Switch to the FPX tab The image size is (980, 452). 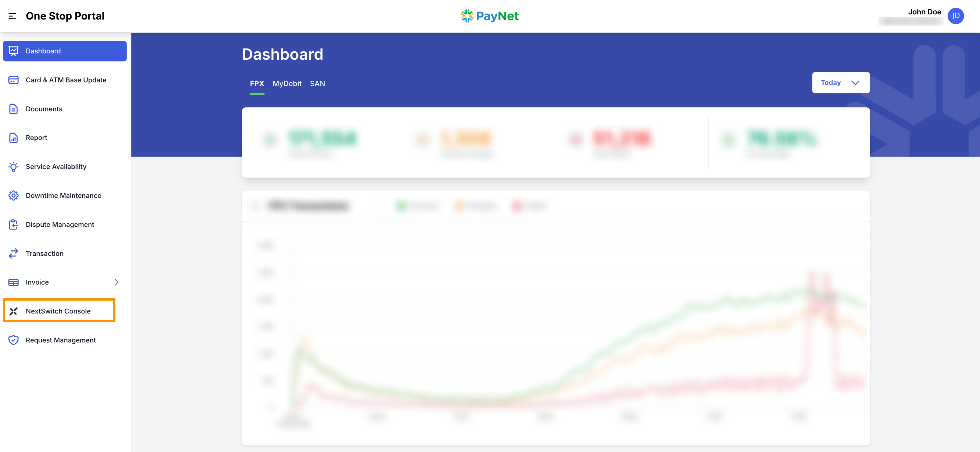pyautogui.click(x=257, y=84)
